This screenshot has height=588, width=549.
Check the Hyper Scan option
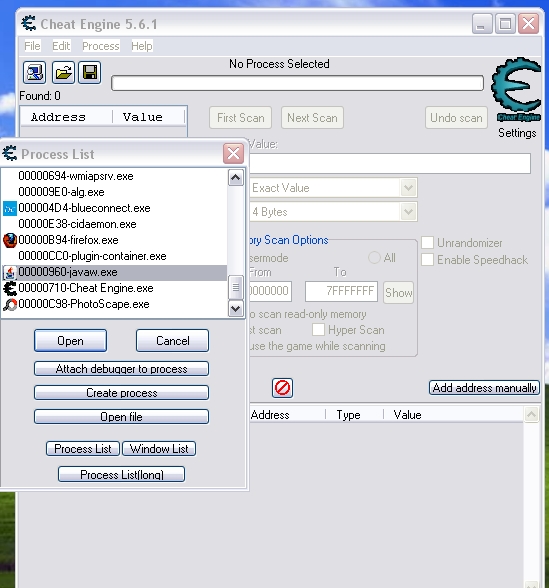318,330
